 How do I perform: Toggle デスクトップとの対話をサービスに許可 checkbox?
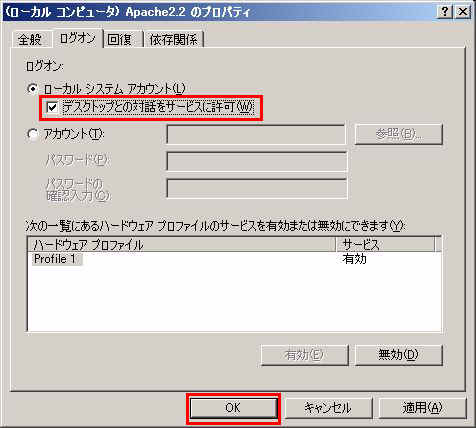pos(52,107)
